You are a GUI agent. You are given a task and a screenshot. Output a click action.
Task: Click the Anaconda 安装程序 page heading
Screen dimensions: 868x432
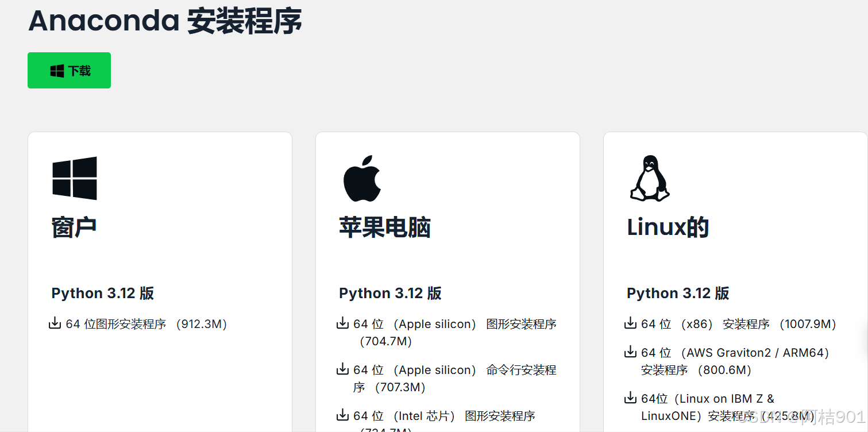pos(165,22)
